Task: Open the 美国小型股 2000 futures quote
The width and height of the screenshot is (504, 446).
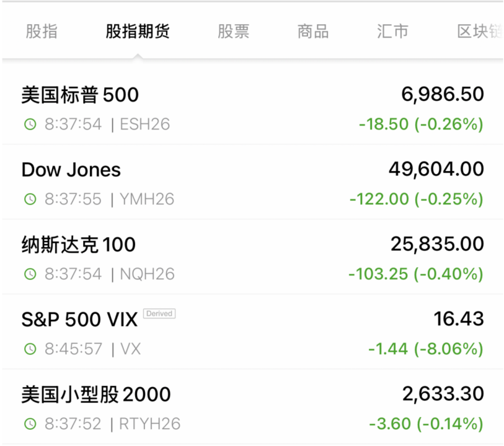Action: [96, 395]
